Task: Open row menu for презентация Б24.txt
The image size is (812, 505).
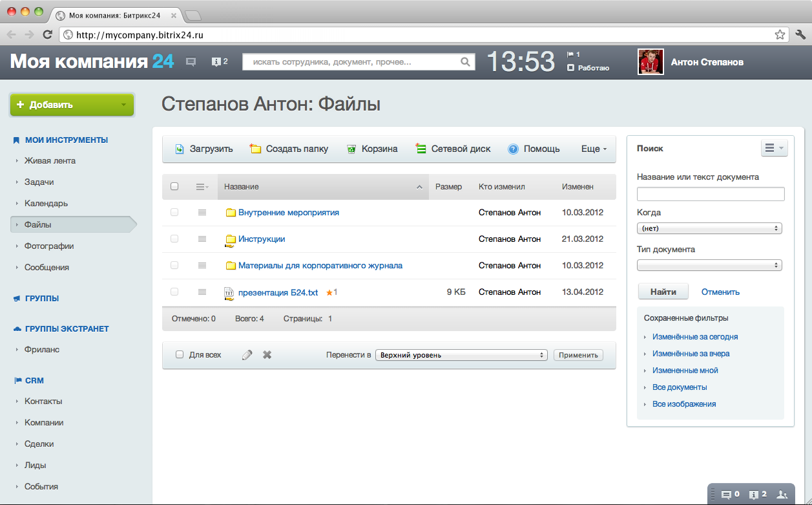Action: click(202, 292)
